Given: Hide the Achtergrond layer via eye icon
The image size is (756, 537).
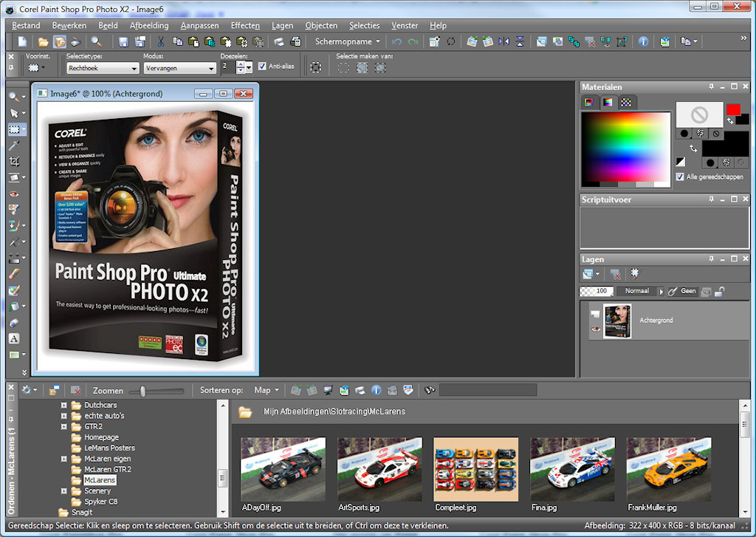Looking at the screenshot, I should click(596, 329).
